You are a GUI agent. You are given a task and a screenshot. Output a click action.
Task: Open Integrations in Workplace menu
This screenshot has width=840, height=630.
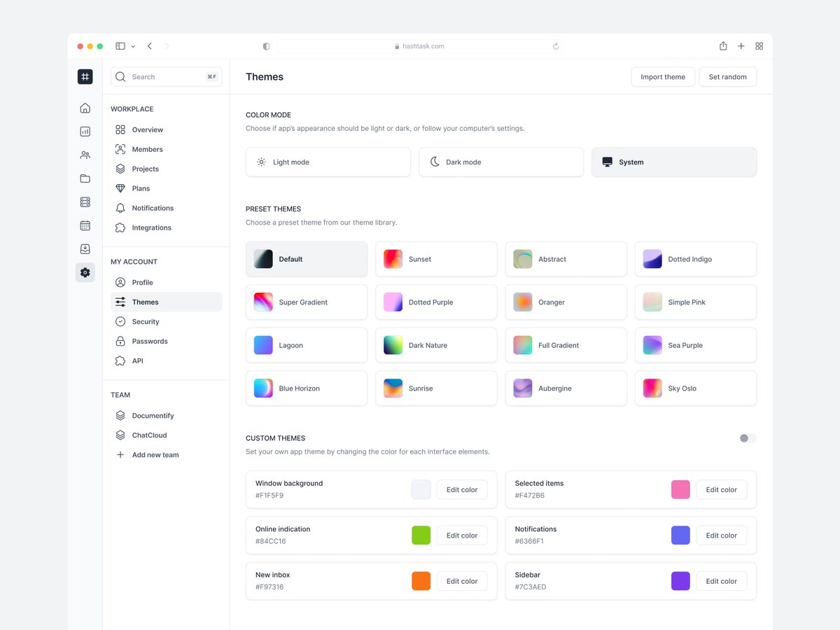pyautogui.click(x=167, y=227)
